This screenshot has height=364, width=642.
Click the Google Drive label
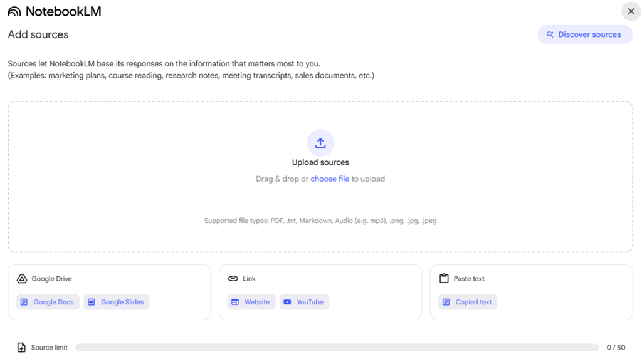point(51,279)
